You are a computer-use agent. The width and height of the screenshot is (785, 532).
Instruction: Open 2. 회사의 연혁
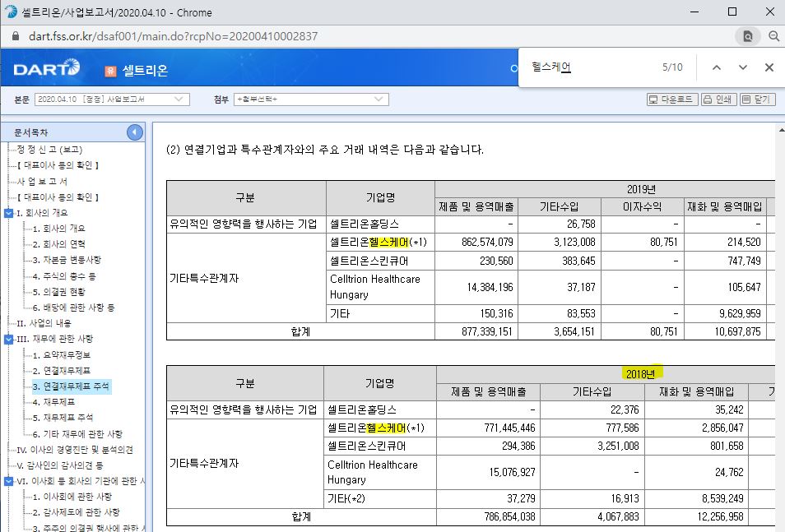(x=59, y=244)
